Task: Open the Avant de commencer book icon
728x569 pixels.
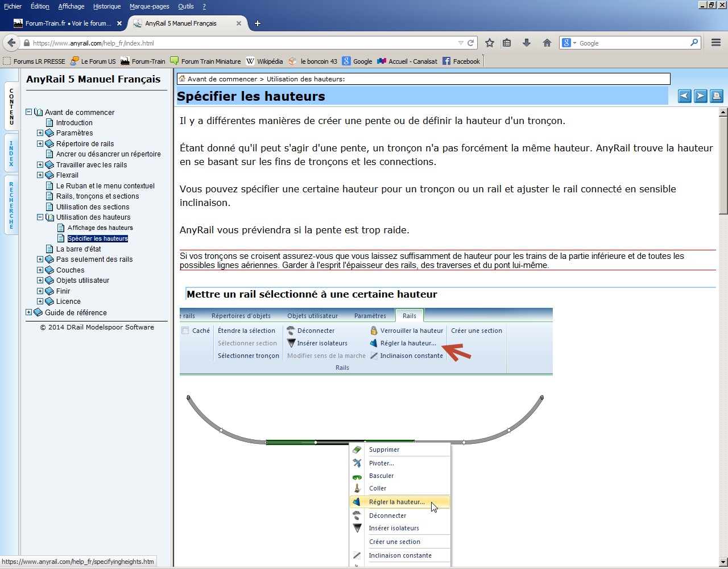Action: tap(38, 112)
